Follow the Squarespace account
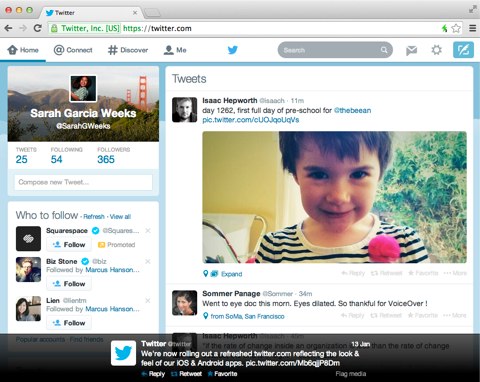 69,245
